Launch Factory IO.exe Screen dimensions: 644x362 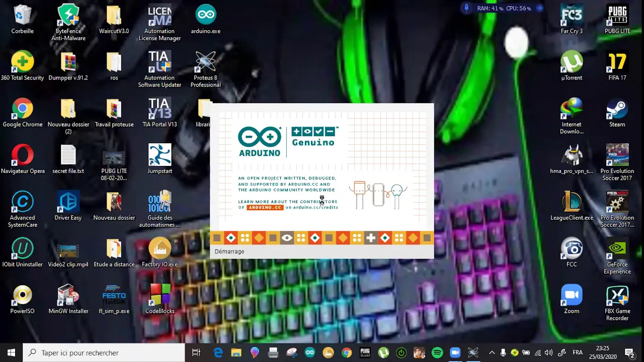coord(159,253)
